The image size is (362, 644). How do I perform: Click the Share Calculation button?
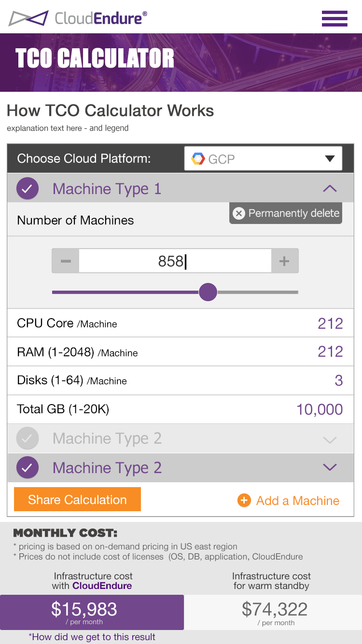[x=77, y=500]
